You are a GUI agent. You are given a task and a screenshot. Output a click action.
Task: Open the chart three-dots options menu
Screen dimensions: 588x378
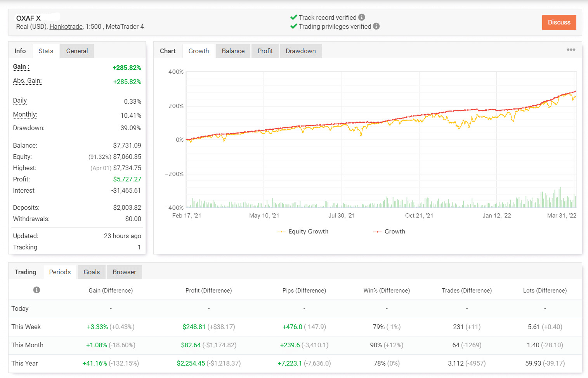click(571, 50)
